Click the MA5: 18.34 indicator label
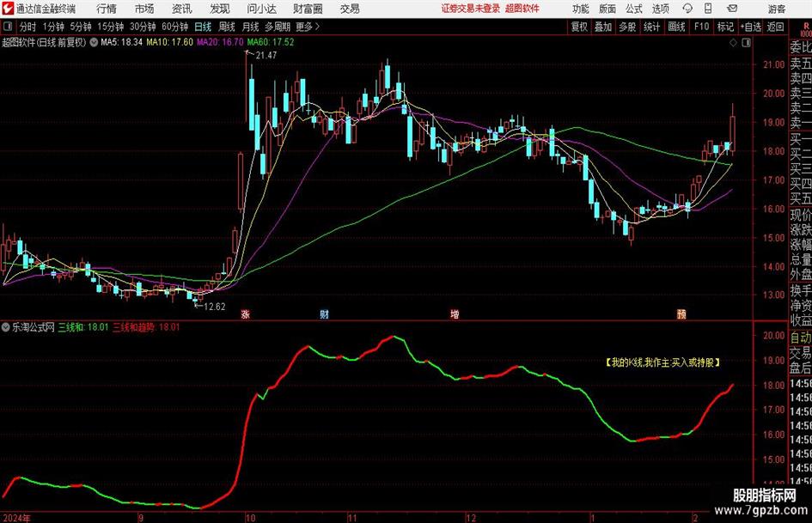 (121, 42)
